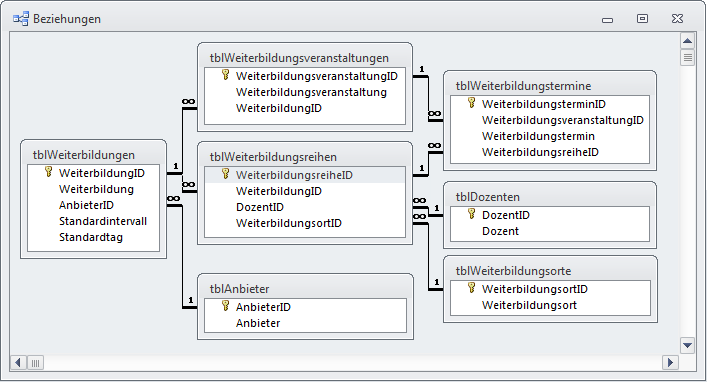
Task: Select the tblDozenten table header
Action: coord(487,197)
